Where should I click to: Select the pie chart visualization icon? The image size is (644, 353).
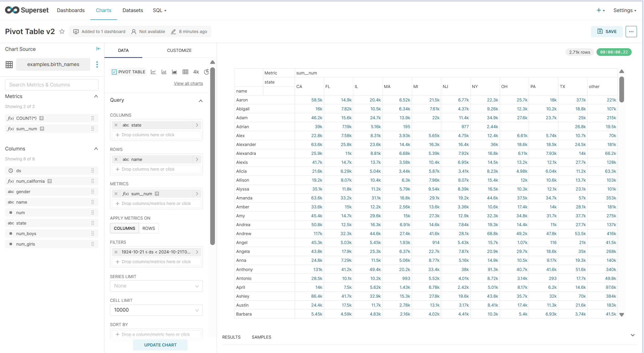click(x=207, y=72)
